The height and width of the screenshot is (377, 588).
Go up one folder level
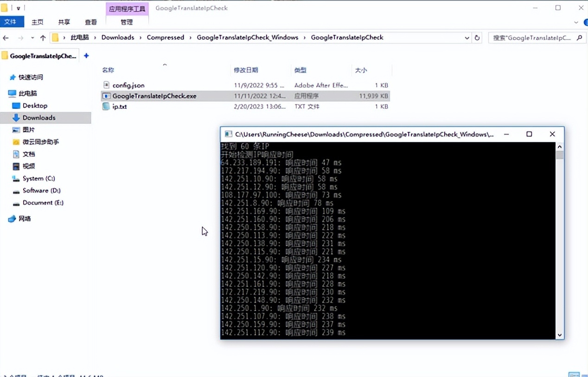tap(43, 38)
